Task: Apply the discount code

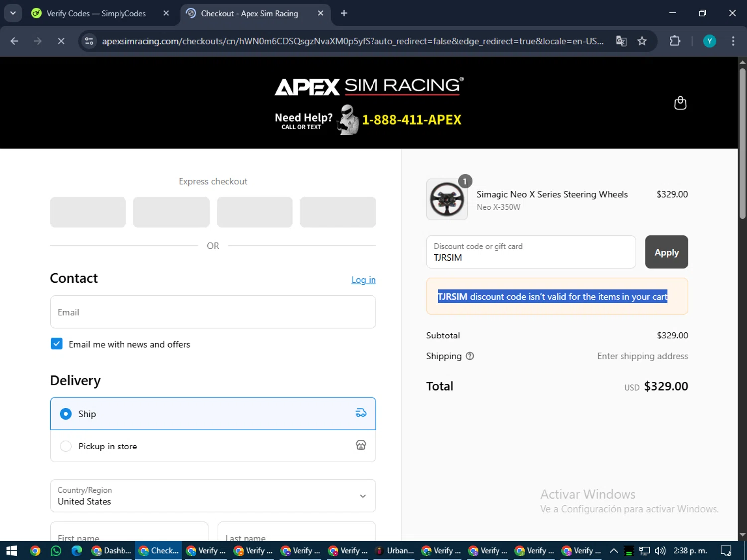Action: (x=666, y=252)
